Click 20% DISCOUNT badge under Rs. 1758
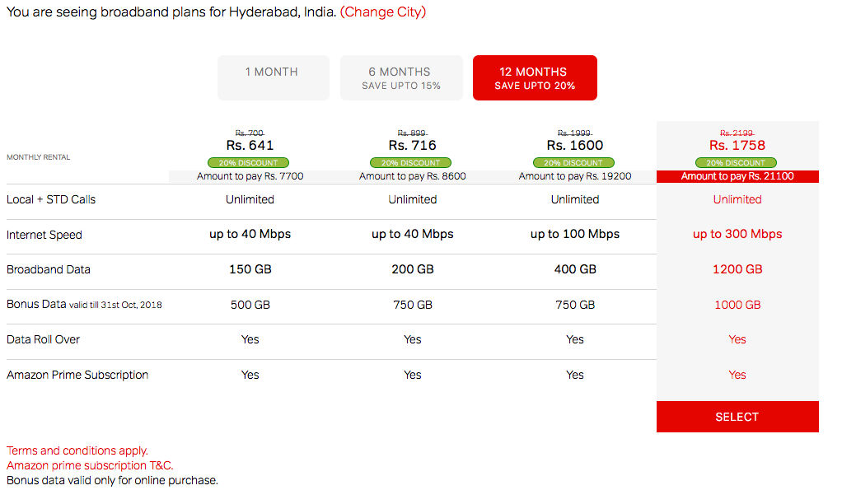 [736, 162]
